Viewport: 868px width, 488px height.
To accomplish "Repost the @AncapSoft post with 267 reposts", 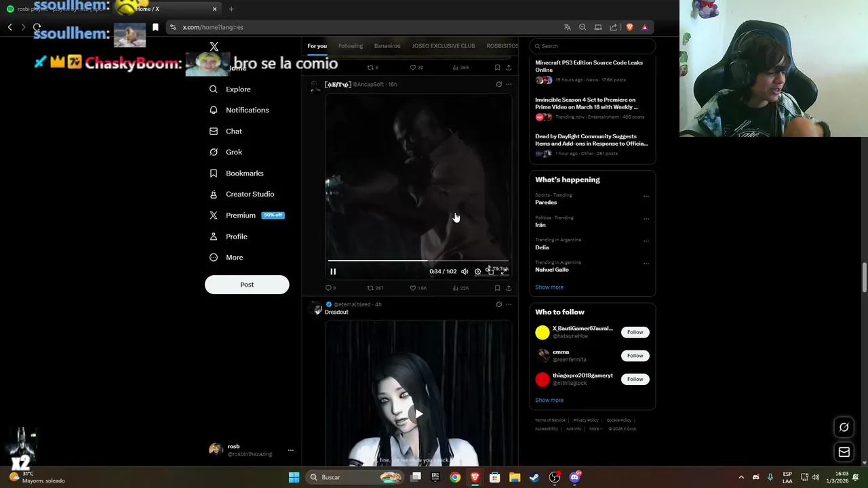I will (x=375, y=288).
